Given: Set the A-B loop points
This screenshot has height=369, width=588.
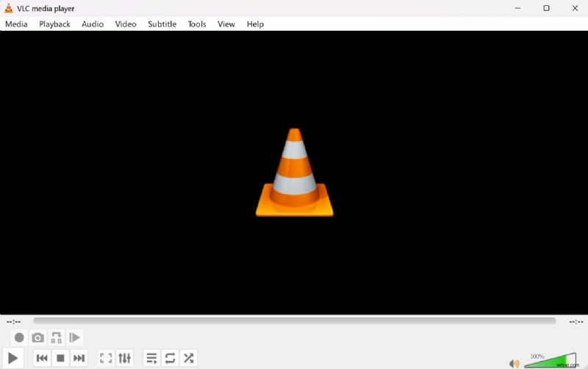Looking at the screenshot, I should (x=57, y=338).
